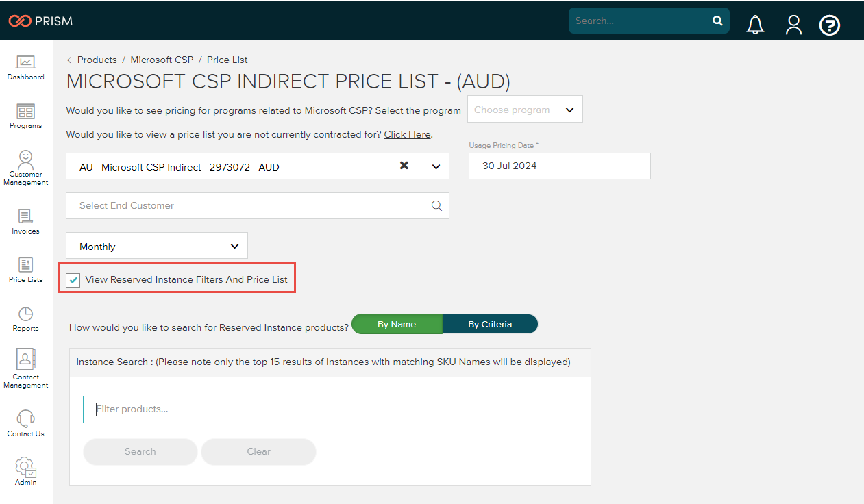Switch search mode to By Name
Screen dimensions: 864x504
click(397, 325)
